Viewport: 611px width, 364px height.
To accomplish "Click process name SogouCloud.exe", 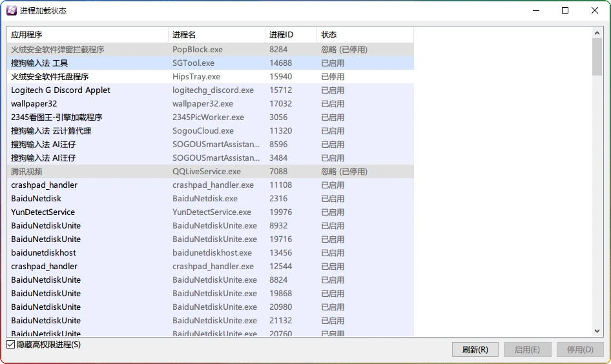I will point(203,131).
